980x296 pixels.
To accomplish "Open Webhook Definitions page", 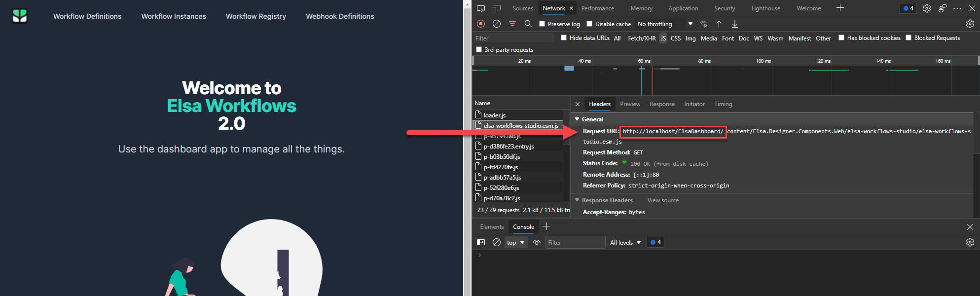I will [x=340, y=16].
